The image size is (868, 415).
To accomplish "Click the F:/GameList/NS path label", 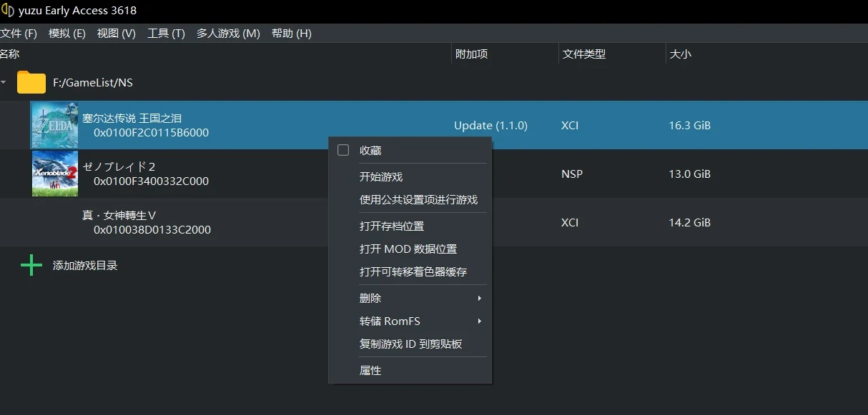I will 93,82.
